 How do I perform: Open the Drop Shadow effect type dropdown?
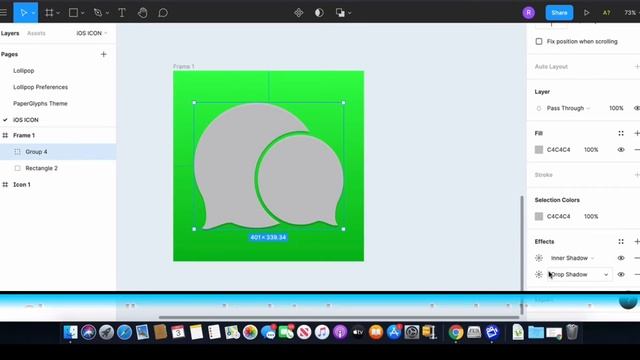point(580,274)
